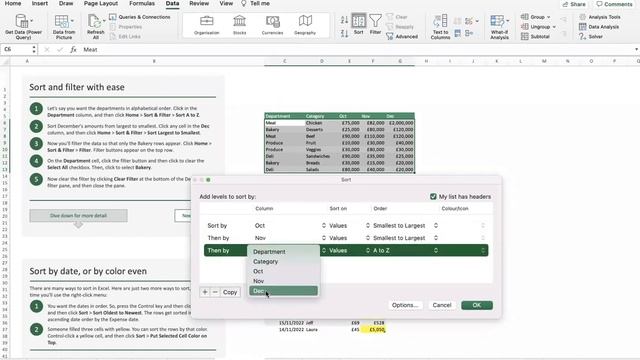Choose Oct in column dropdown list
The image size is (640, 360).
click(283, 271)
